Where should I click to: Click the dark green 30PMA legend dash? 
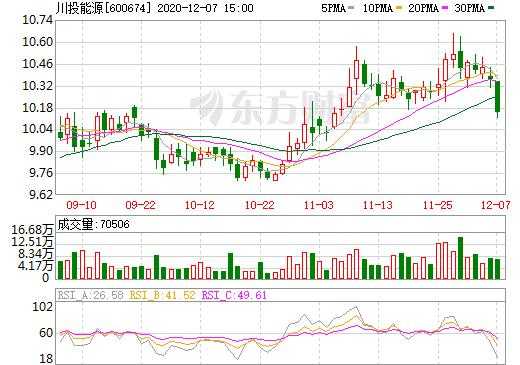coord(491,7)
